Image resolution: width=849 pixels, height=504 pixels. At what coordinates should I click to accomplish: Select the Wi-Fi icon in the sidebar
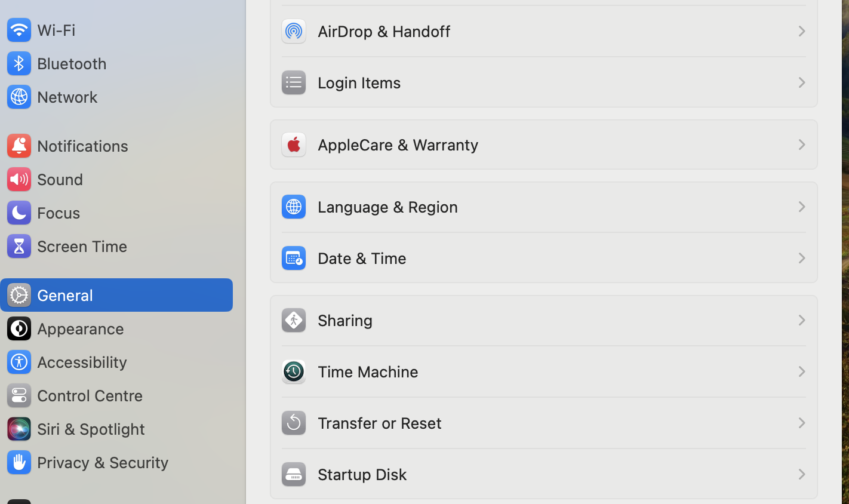(19, 30)
